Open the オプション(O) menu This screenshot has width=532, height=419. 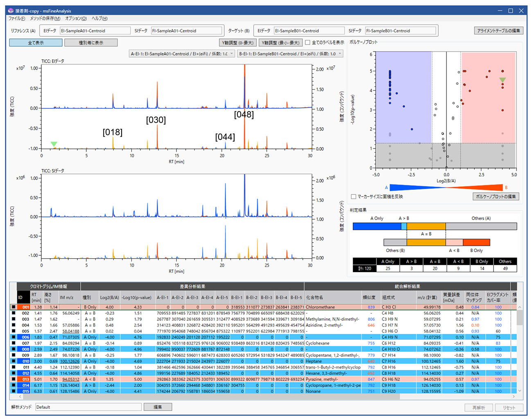tap(76, 18)
